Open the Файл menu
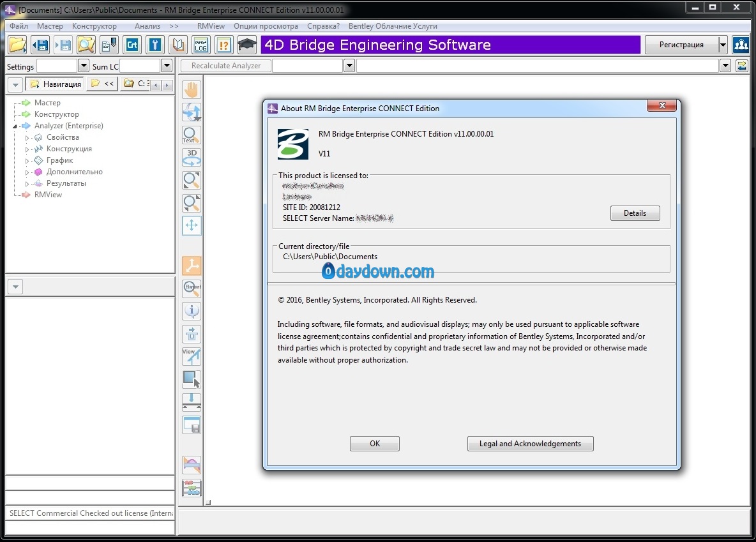This screenshot has width=756, height=542. pyautogui.click(x=19, y=26)
